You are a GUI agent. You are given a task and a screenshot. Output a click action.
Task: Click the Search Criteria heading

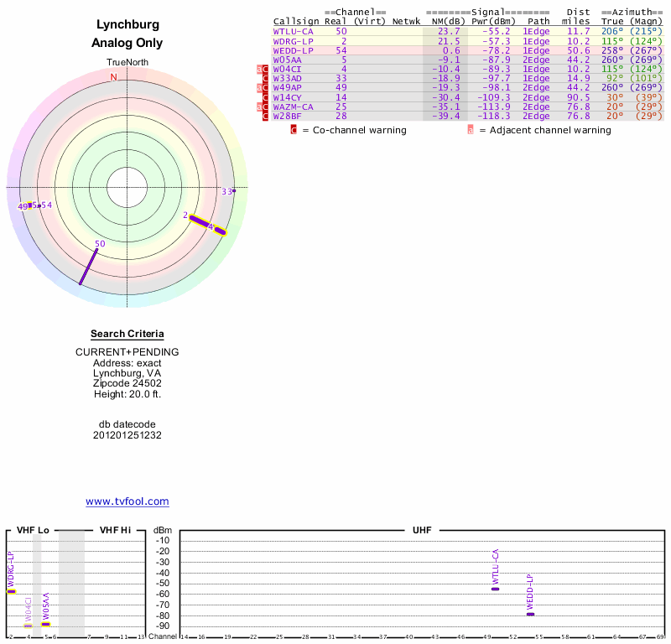pos(127,334)
